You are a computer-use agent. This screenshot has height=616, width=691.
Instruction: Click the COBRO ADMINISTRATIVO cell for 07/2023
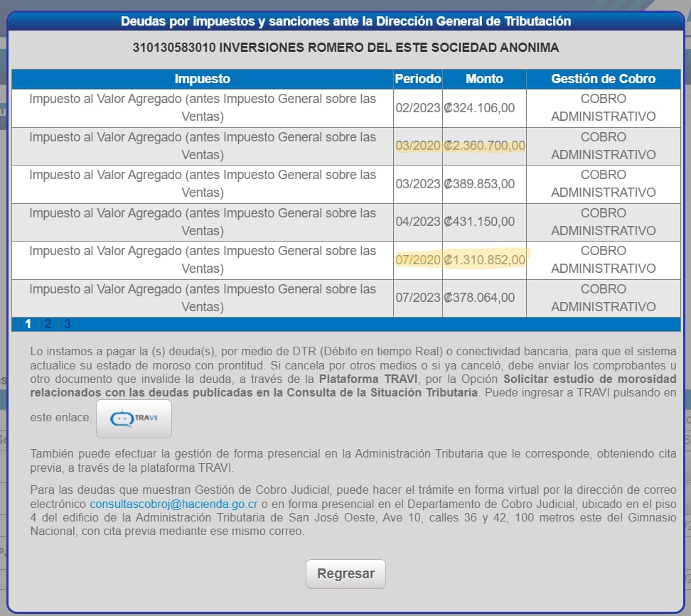click(x=603, y=298)
